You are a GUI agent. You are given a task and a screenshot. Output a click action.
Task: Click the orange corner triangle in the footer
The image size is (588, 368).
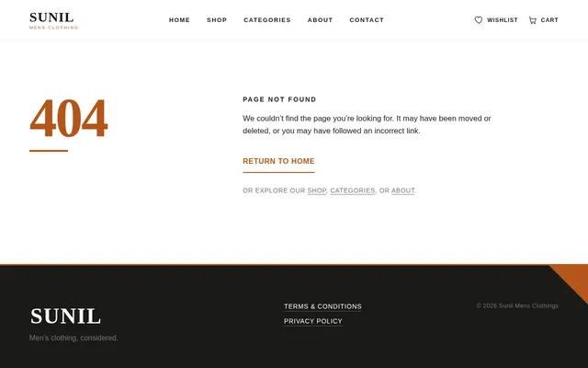574,278
